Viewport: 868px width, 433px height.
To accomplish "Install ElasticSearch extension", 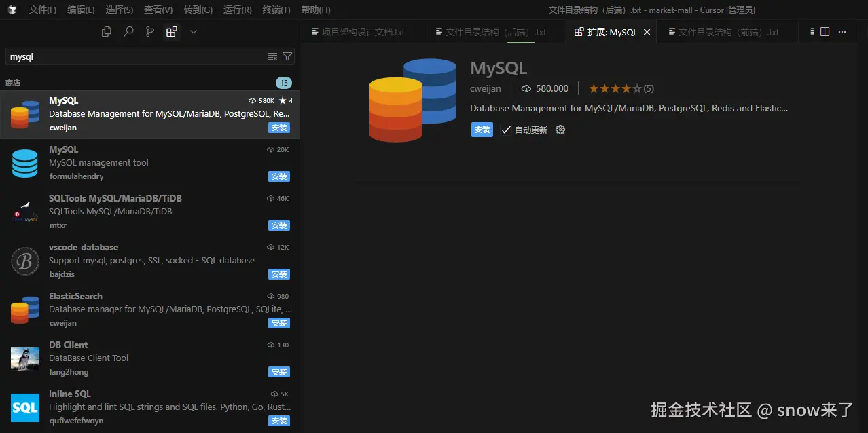I will tap(279, 323).
